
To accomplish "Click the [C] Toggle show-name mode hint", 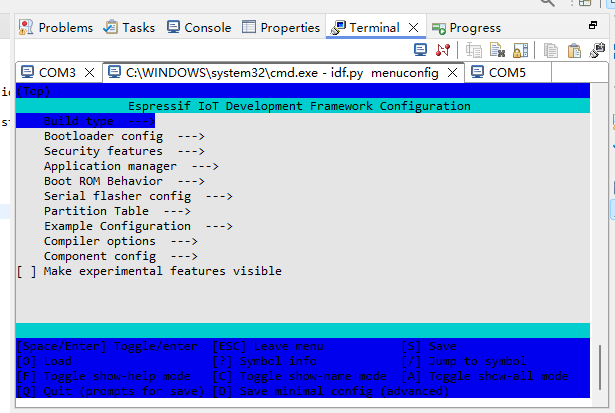I will coord(300,376).
